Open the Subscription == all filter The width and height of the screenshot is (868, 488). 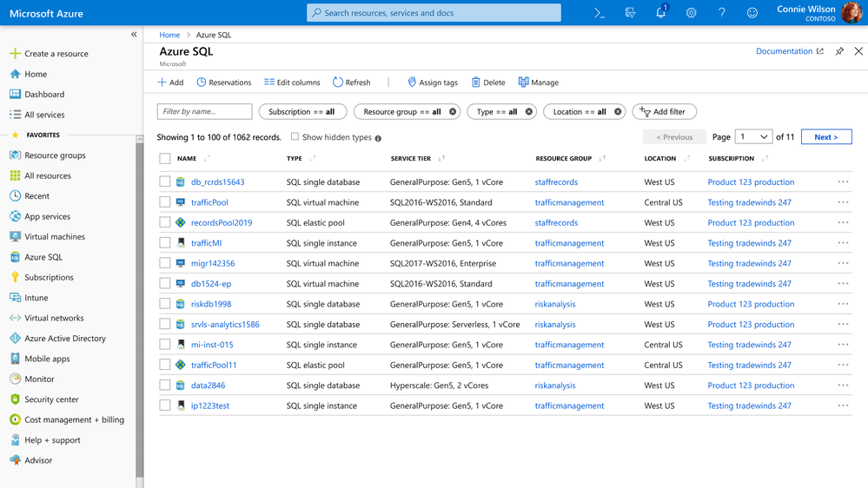click(302, 112)
